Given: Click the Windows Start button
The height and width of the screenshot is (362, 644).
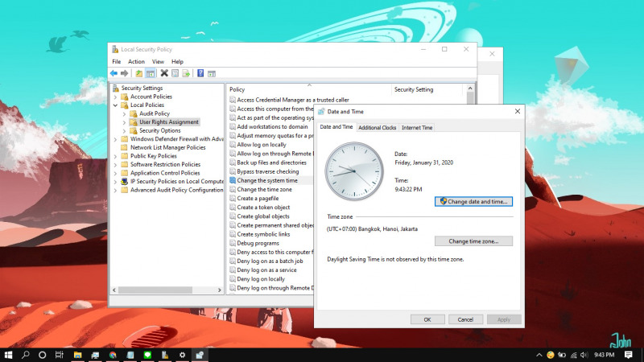Looking at the screenshot, I should click(8, 355).
